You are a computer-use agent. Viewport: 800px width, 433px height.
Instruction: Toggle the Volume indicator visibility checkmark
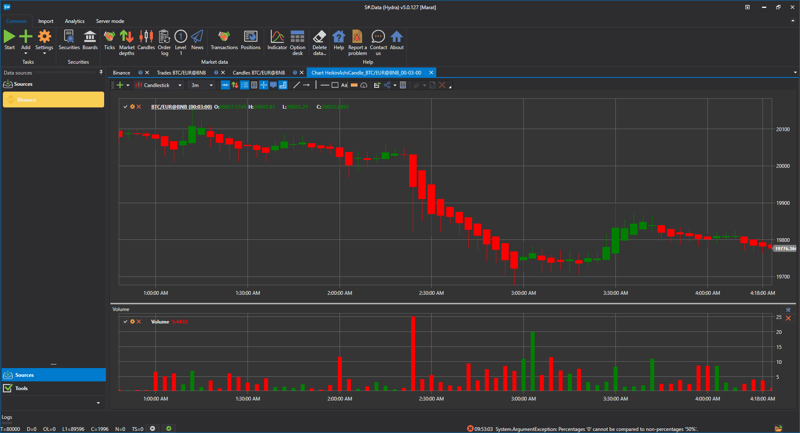[x=125, y=322]
